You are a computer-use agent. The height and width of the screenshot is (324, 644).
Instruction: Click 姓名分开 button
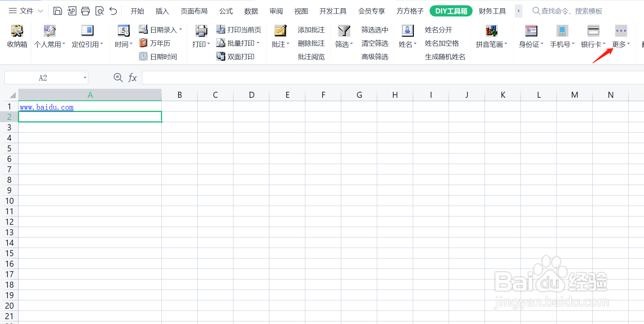(438, 30)
